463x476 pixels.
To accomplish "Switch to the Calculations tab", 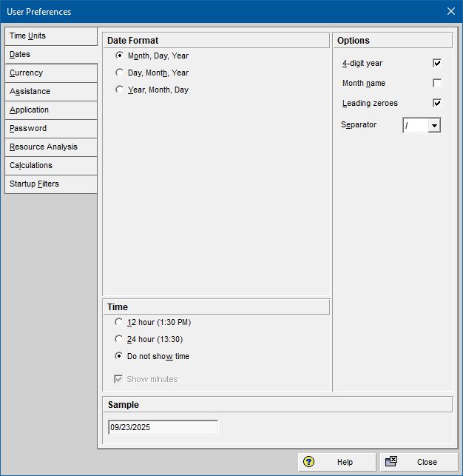I will pos(50,166).
